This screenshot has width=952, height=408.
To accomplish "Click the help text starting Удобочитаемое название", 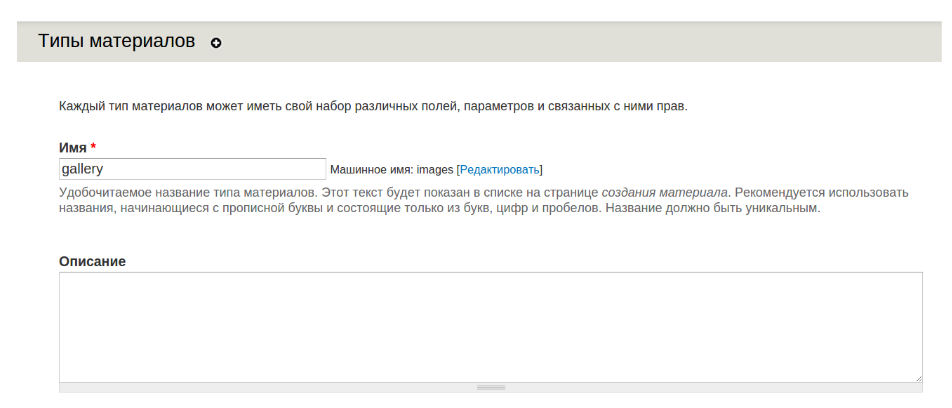I will 330,192.
